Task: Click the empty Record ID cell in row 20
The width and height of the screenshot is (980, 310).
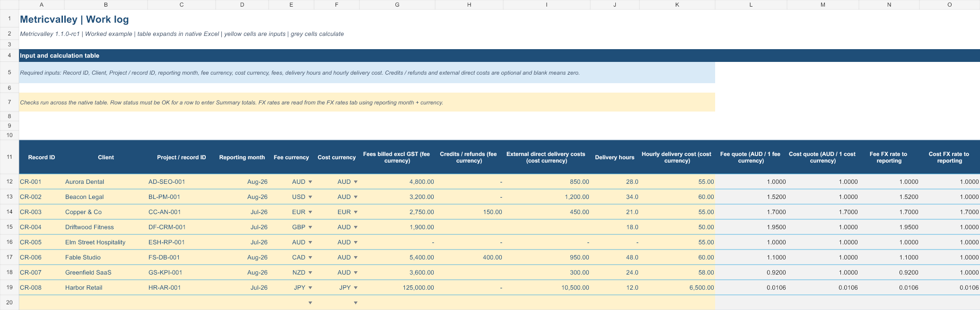Action: pyautogui.click(x=42, y=303)
